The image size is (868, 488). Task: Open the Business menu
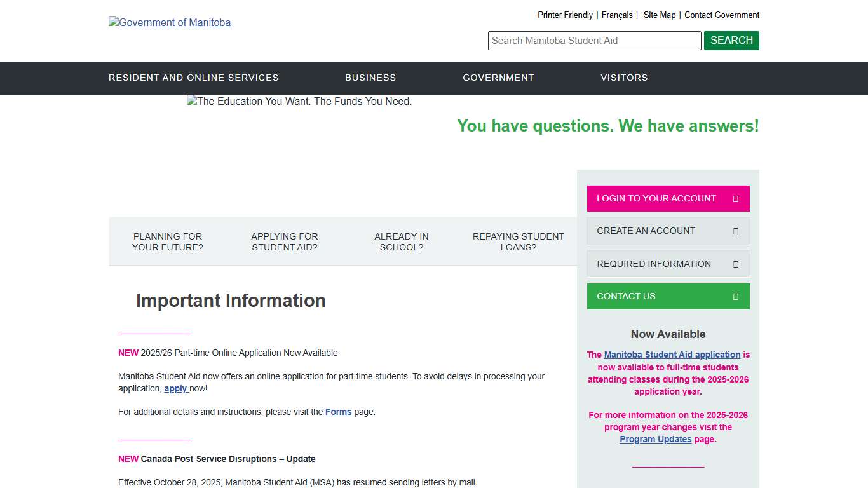click(x=370, y=78)
